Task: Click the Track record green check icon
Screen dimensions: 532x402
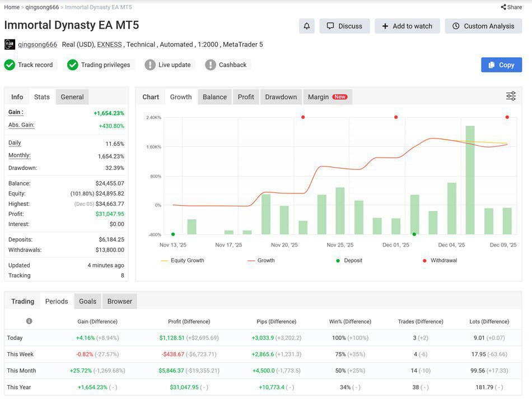Action: [x=10, y=65]
